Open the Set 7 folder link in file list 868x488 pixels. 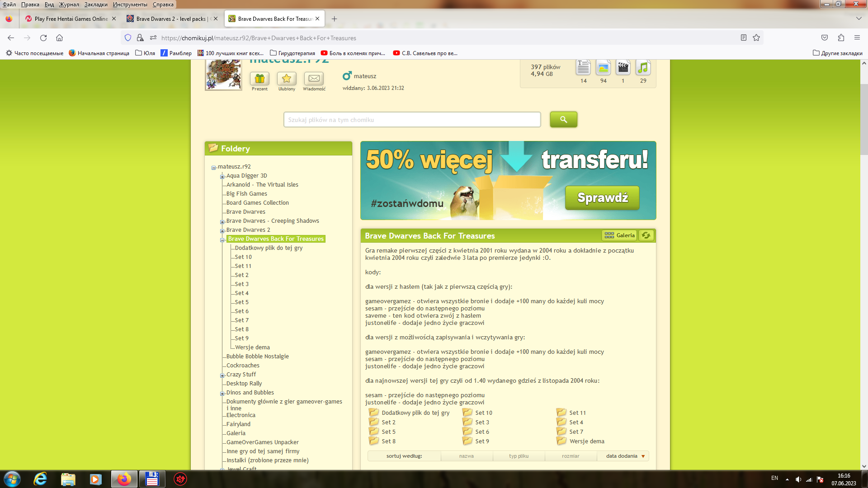(x=576, y=432)
